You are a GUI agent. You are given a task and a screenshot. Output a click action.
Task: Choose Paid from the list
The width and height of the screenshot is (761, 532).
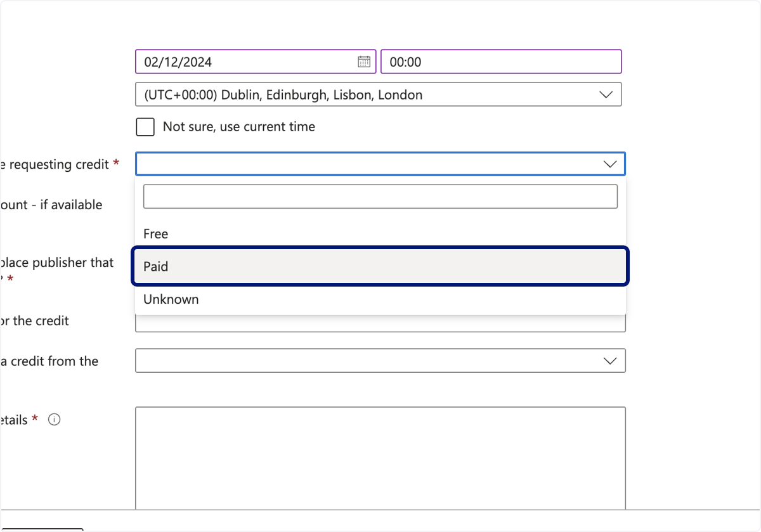click(x=380, y=266)
